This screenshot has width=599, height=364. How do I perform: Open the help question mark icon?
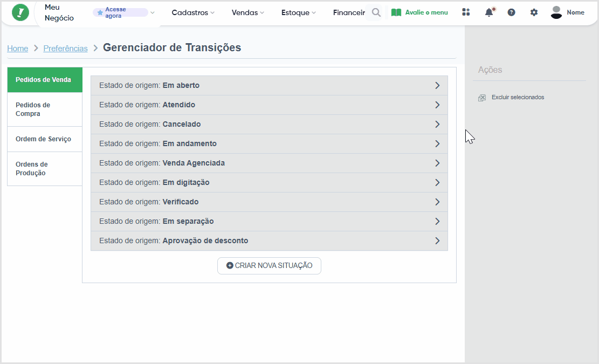pos(511,12)
